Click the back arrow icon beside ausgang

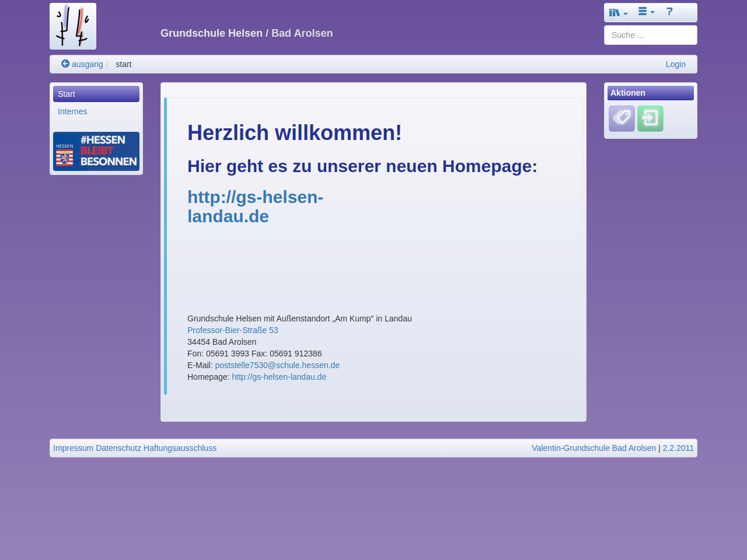tap(65, 64)
